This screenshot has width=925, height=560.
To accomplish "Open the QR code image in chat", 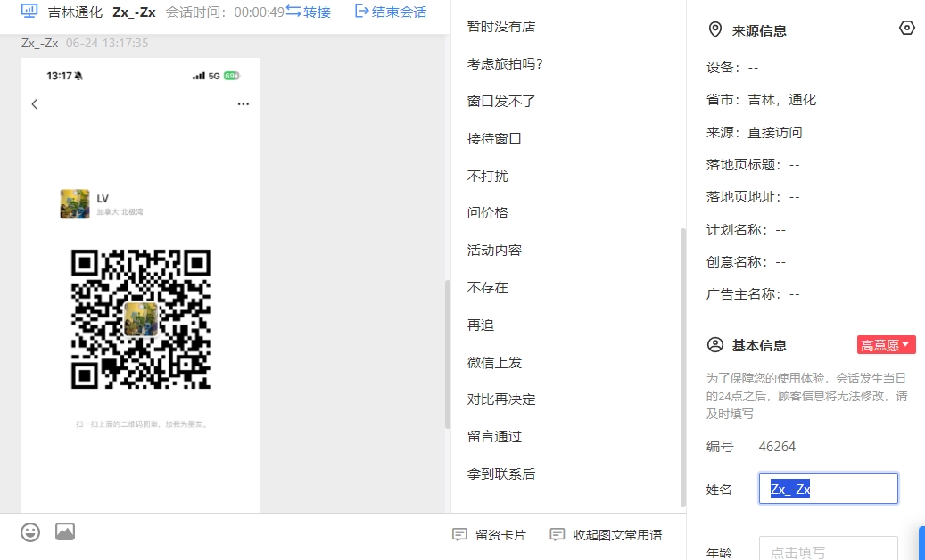I will pyautogui.click(x=141, y=319).
